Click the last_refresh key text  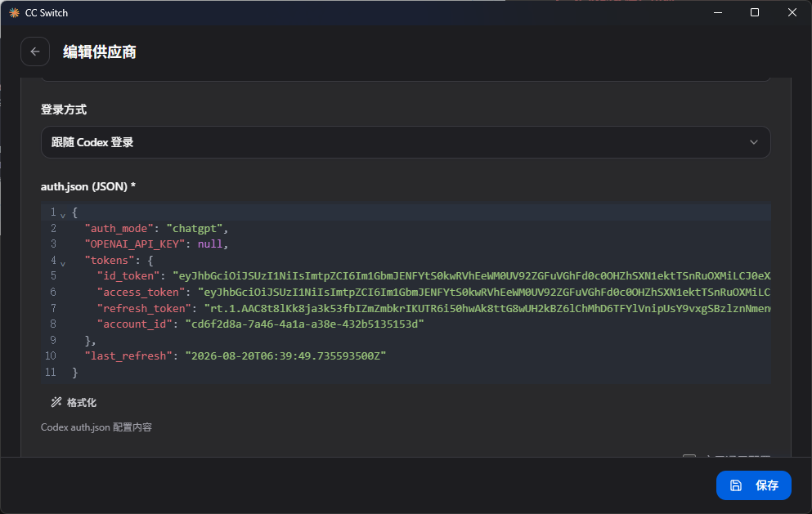pyautogui.click(x=128, y=356)
